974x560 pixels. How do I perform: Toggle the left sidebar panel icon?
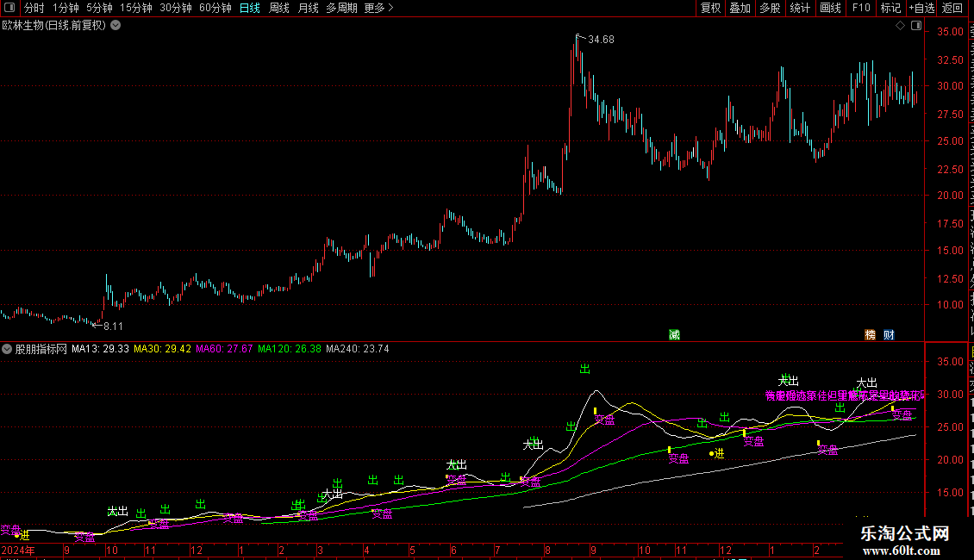[x=9, y=8]
